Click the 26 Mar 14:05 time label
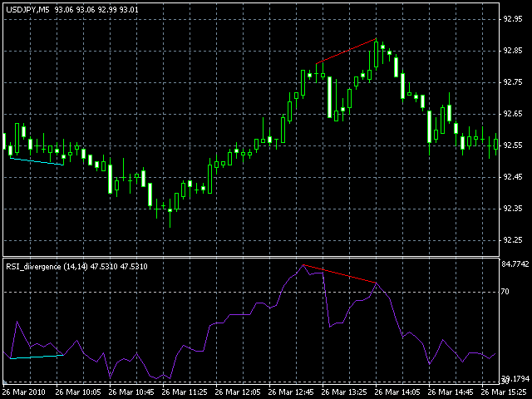Screen dimensions: 532x399 397,392
